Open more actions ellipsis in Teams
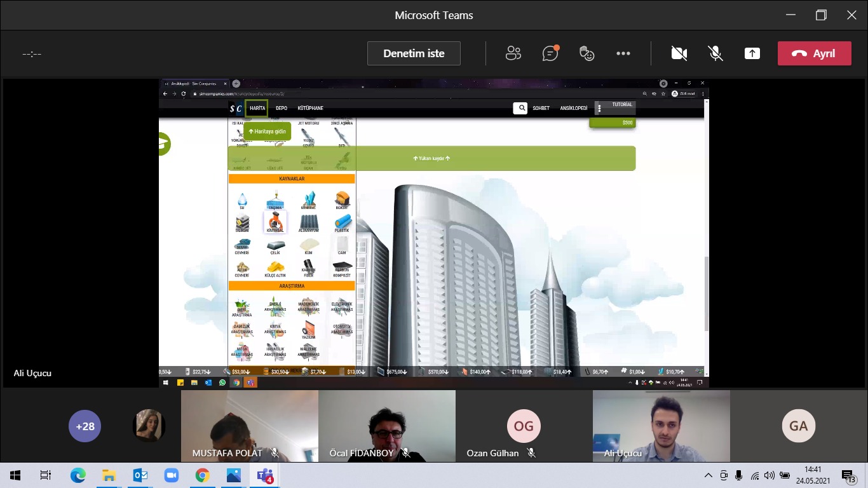Viewport: 868px width, 488px height. click(623, 53)
